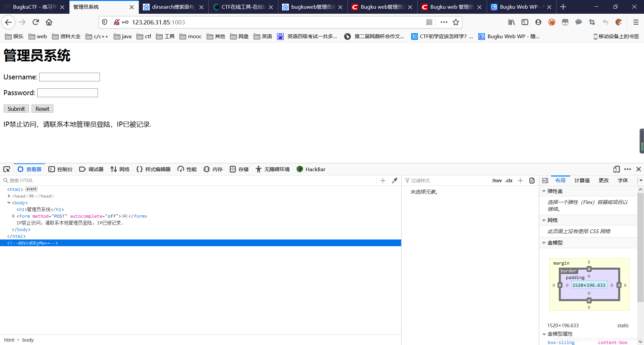The height and width of the screenshot is (345, 644).
Task: Open QR code icon in address bar
Action: pyautogui.click(x=429, y=22)
